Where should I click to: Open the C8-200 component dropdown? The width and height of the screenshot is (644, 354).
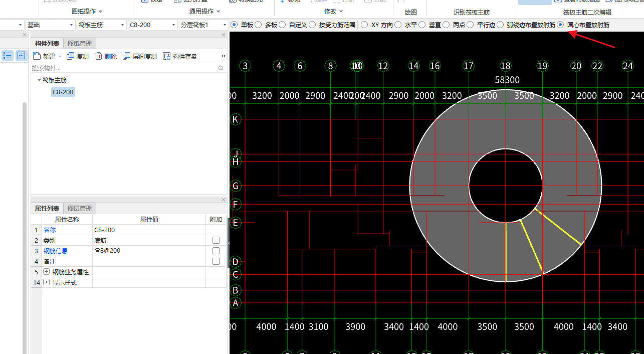(x=153, y=25)
